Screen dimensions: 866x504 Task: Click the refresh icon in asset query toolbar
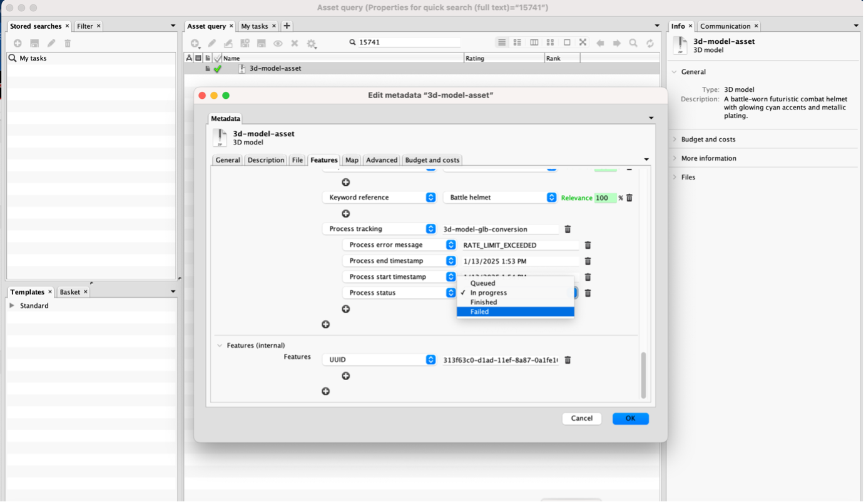pos(650,43)
